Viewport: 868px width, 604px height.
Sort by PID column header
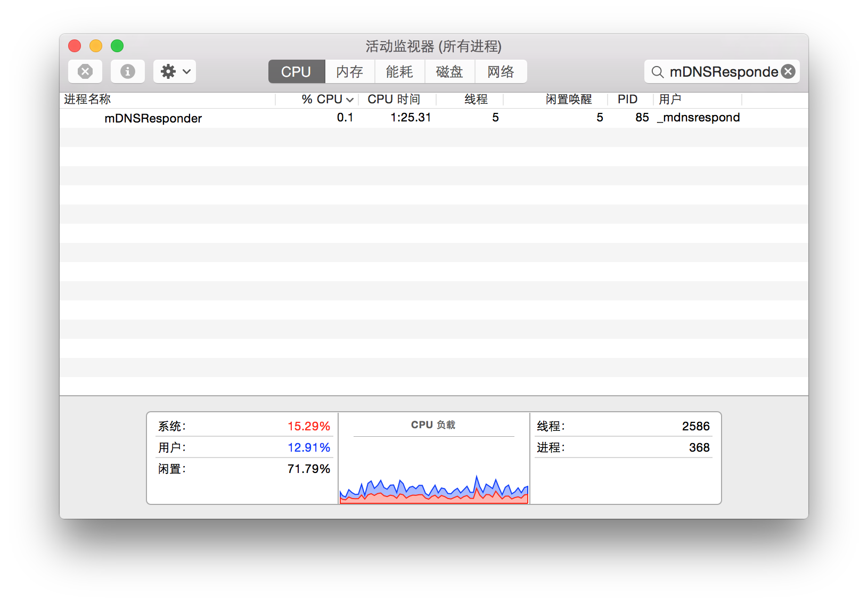[630, 100]
